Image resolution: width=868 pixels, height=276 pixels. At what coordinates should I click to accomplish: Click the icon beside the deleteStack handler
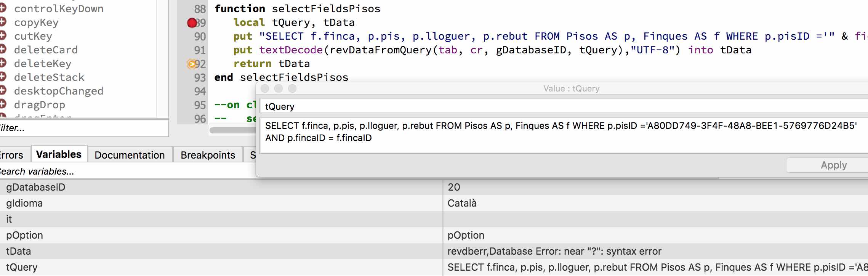(x=3, y=77)
